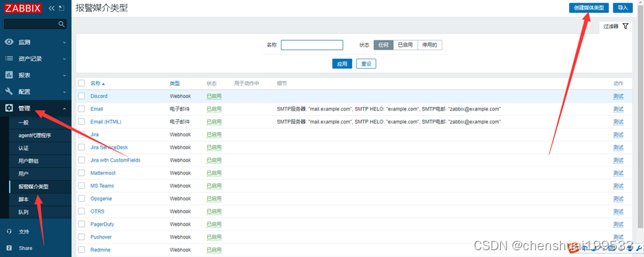Image resolution: width=644 pixels, height=257 pixels.
Task: Open the 报警媒介类型 submenu item
Action: 33,186
